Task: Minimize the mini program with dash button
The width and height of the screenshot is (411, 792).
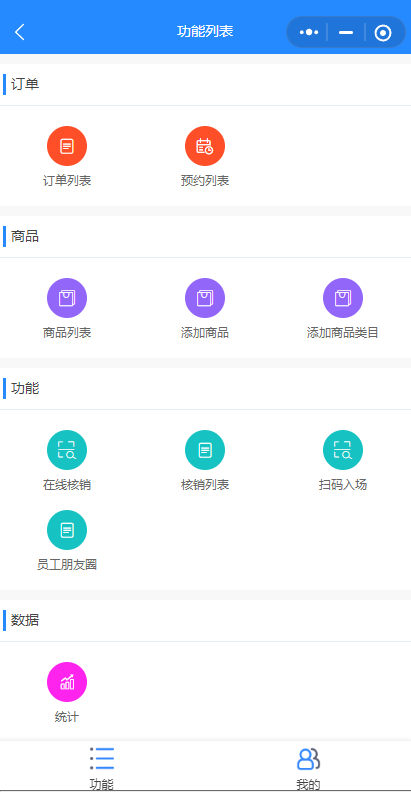Action: [346, 32]
